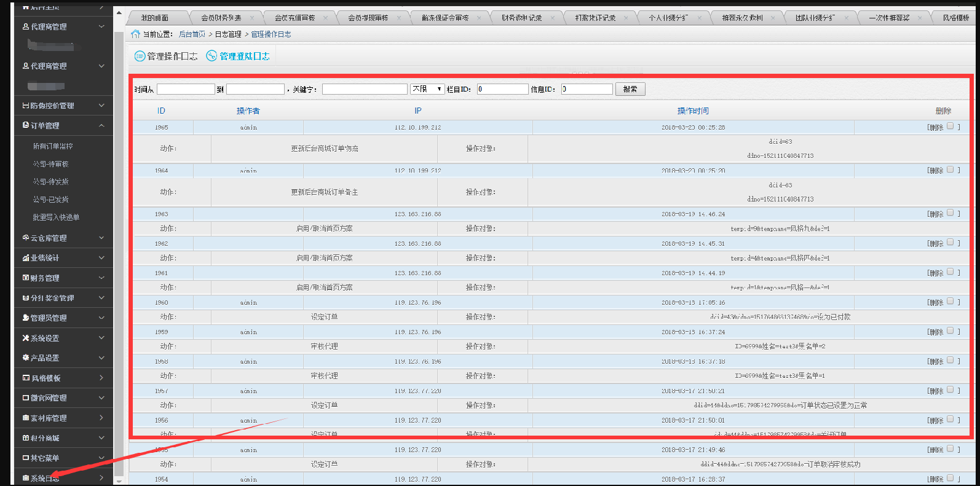Screen dimensions: 980x486
Task: Open 所有订单监控 submenu item
Action: (x=53, y=146)
